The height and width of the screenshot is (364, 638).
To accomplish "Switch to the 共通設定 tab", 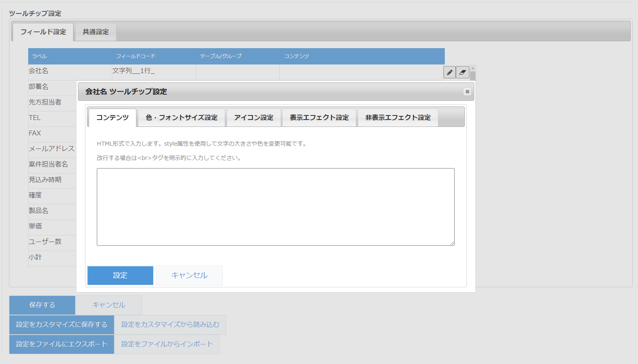I will 96,32.
